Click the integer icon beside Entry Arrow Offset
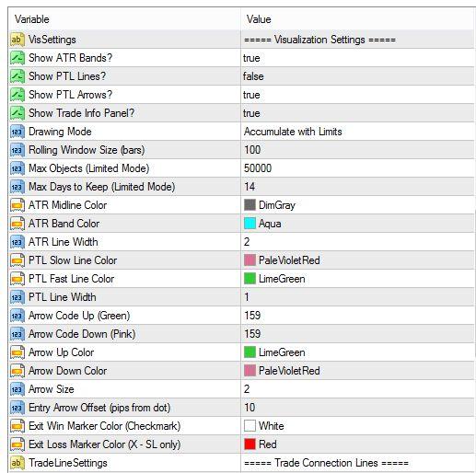This screenshot has width=476, height=473. click(17, 408)
